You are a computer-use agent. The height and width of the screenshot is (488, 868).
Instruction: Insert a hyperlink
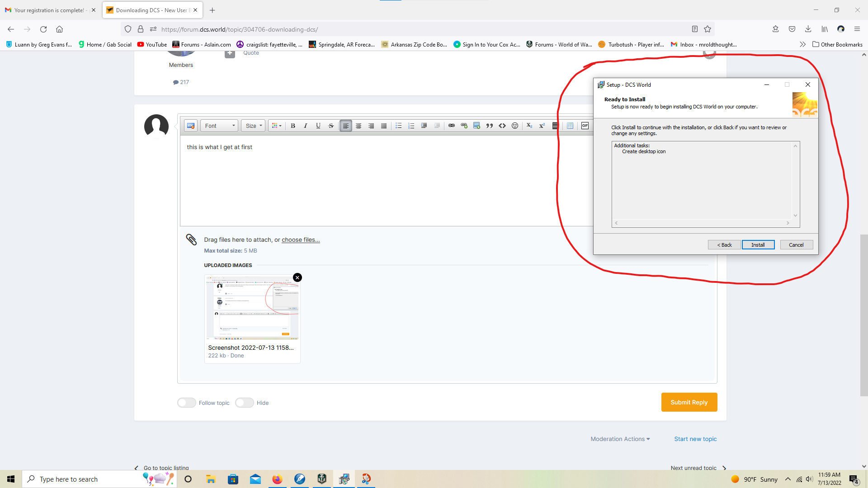click(452, 126)
